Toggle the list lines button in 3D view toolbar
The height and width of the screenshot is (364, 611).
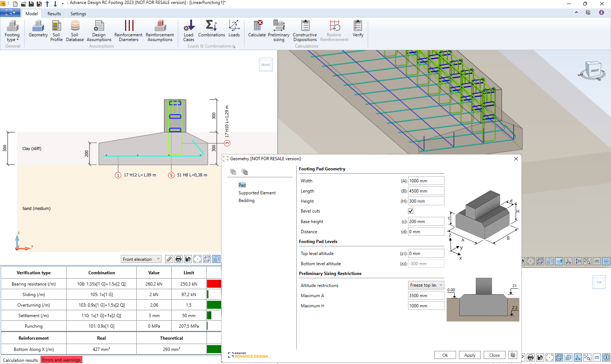click(x=606, y=261)
